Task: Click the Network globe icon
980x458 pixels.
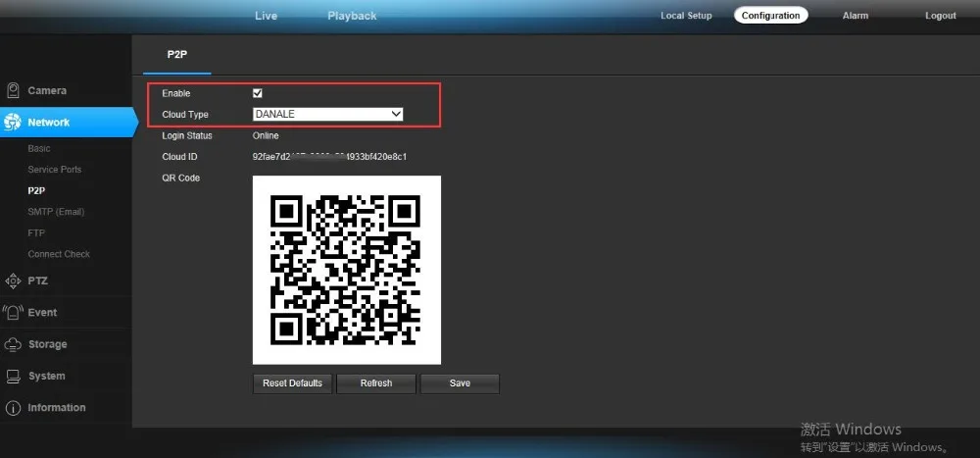Action: pyautogui.click(x=13, y=122)
